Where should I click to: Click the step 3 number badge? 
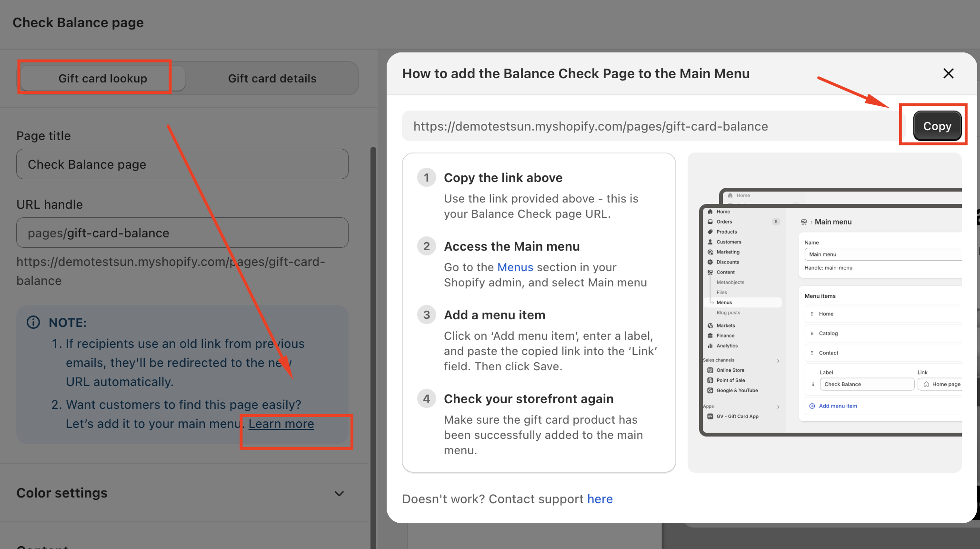[426, 315]
